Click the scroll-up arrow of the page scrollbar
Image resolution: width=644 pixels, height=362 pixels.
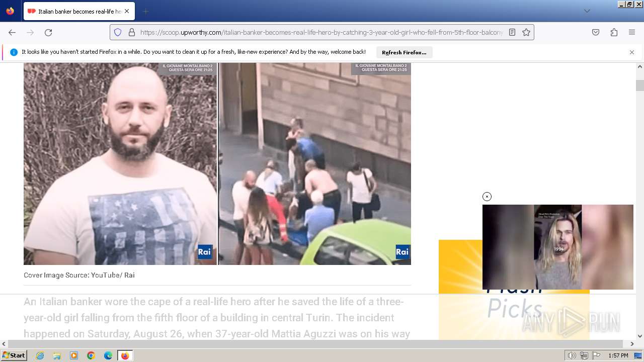[640, 66]
